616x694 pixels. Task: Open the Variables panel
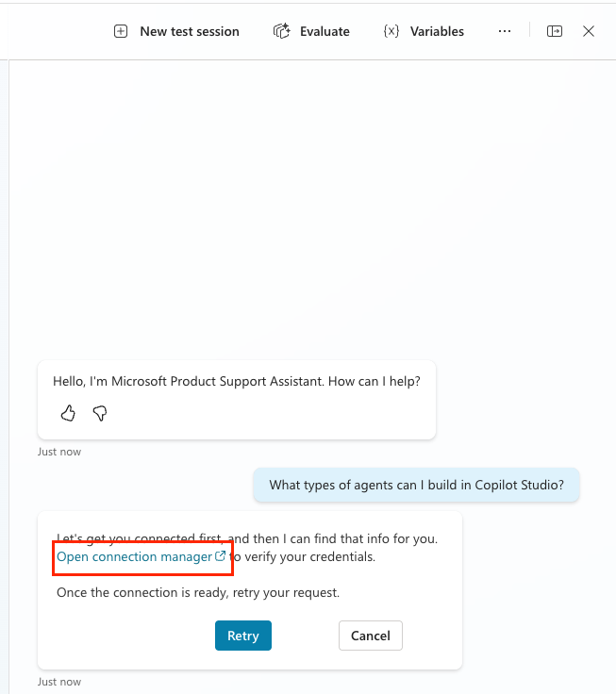[x=424, y=31]
